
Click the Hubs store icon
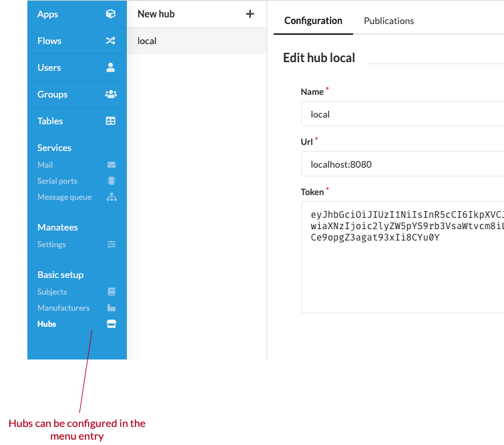111,324
